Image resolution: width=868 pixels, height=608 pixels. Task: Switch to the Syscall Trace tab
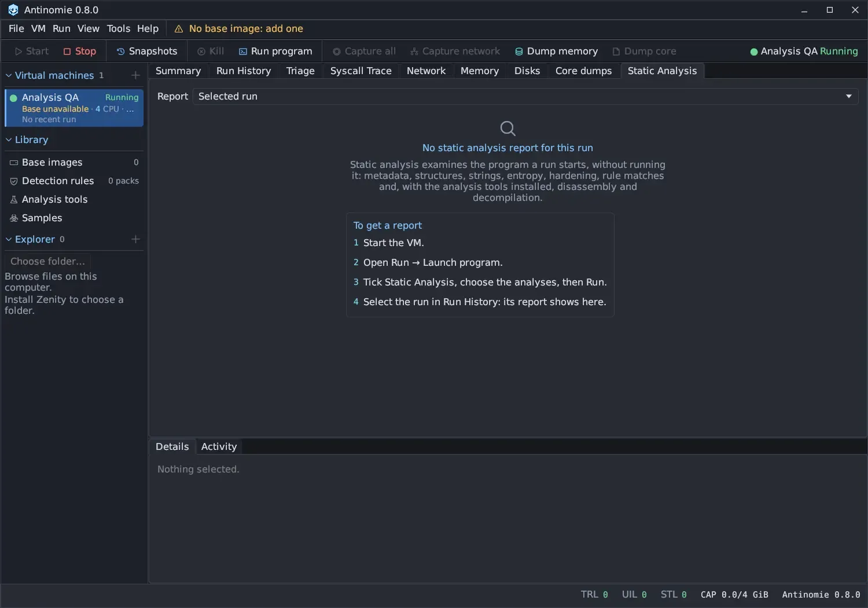pyautogui.click(x=361, y=71)
